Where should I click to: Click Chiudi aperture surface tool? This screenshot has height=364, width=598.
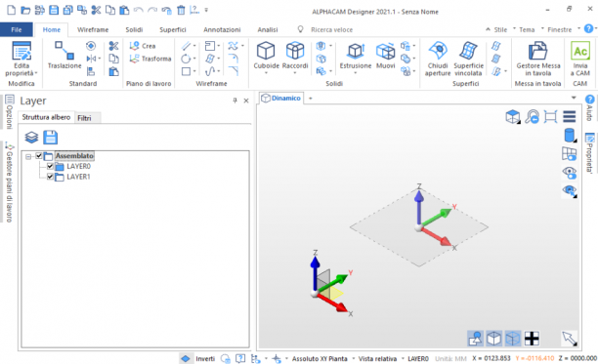[438, 59]
